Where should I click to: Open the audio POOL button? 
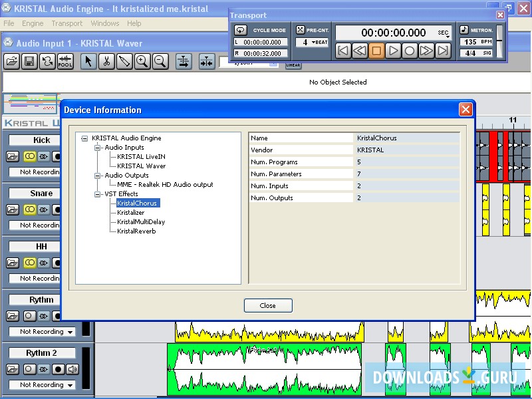pyautogui.click(x=65, y=62)
